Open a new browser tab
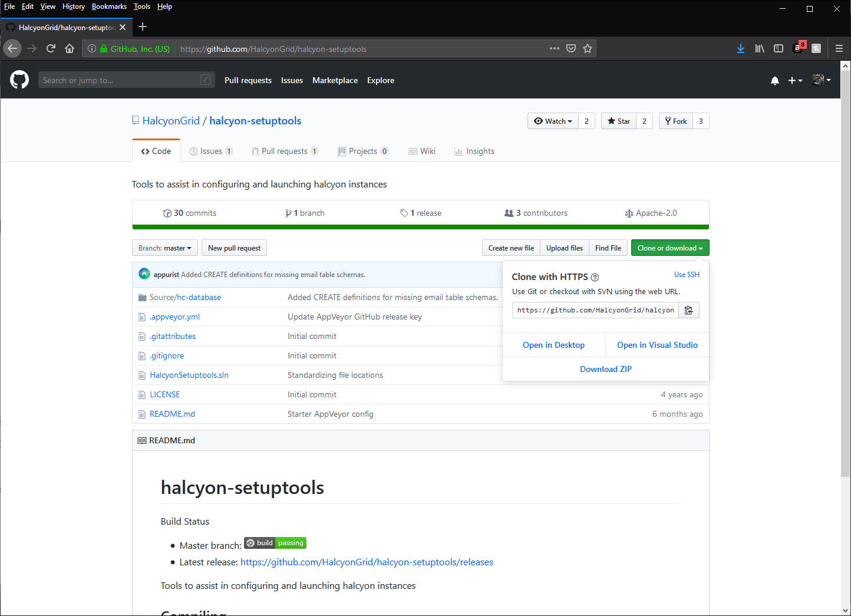The width and height of the screenshot is (851, 616). tap(143, 27)
